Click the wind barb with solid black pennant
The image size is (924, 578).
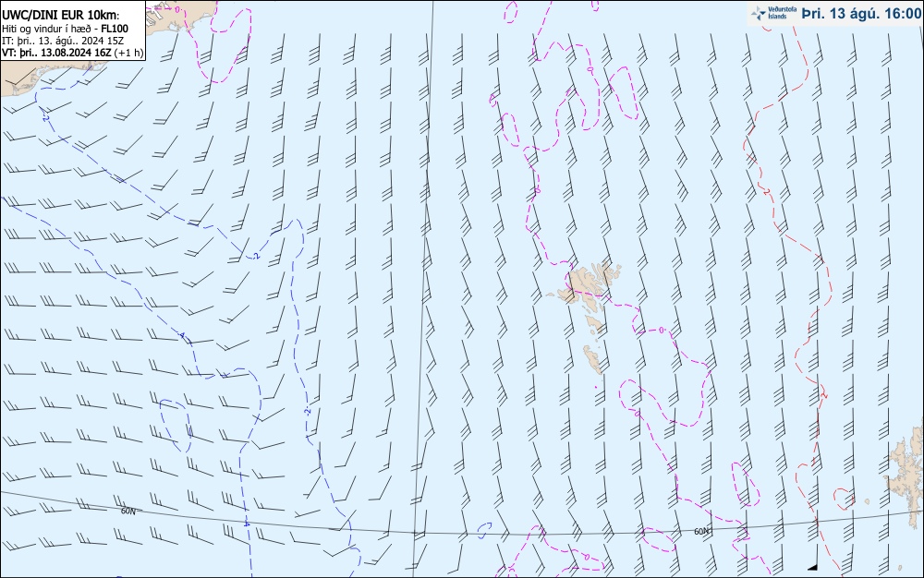814,556
